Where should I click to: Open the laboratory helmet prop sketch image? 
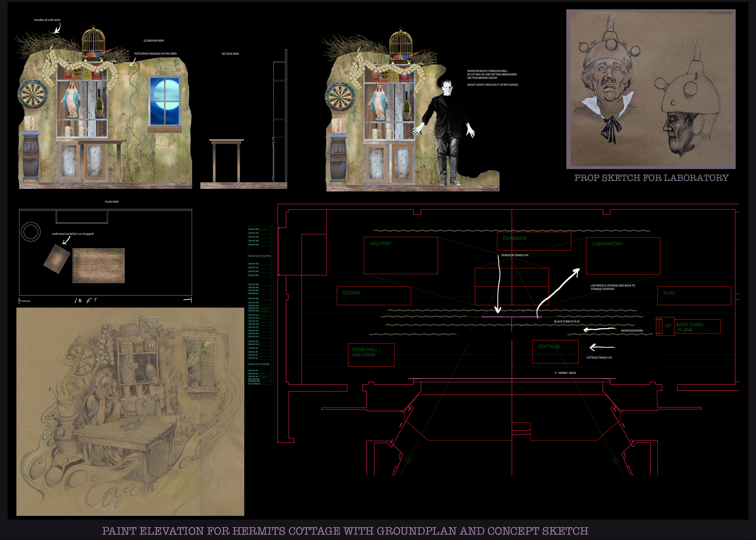click(x=651, y=89)
